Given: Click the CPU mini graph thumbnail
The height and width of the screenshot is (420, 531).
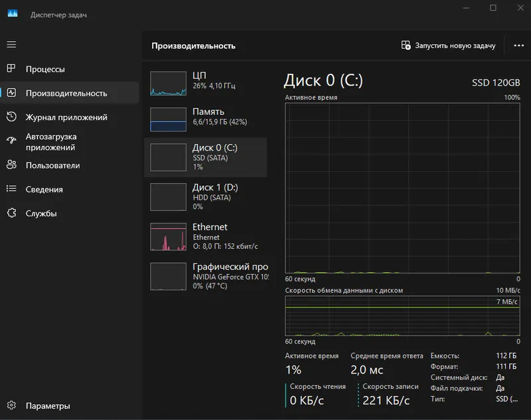Looking at the screenshot, I should (169, 83).
